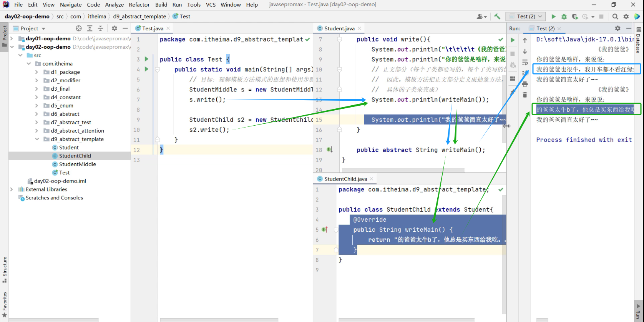Close the Test.java tab
The image size is (644, 322).
coord(168,28)
